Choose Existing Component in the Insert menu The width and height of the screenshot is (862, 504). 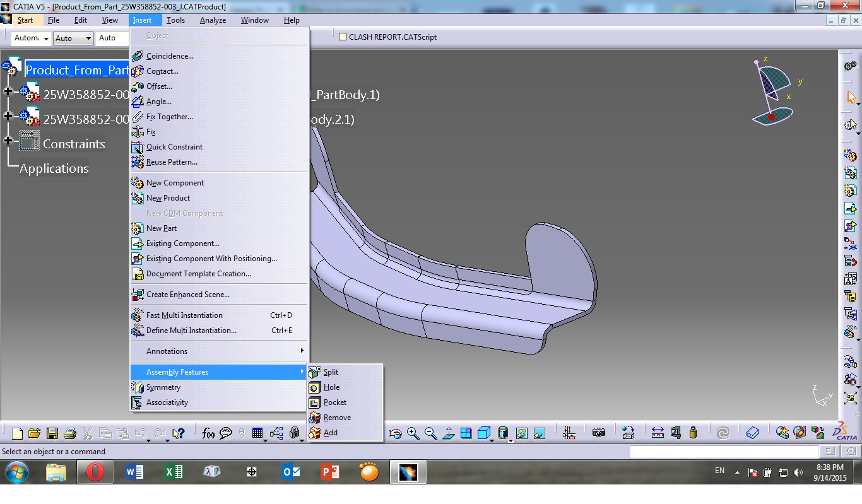click(x=218, y=243)
